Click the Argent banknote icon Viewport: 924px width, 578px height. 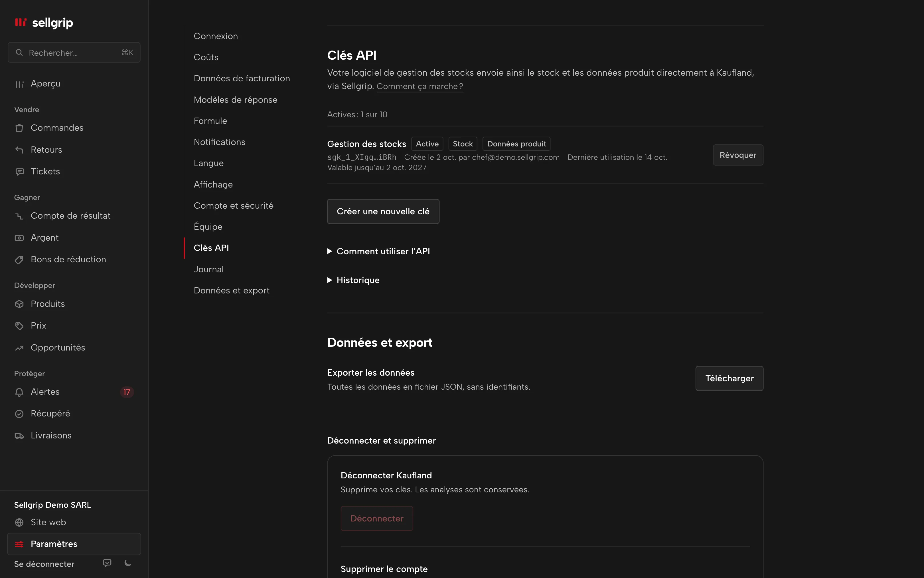pos(19,238)
